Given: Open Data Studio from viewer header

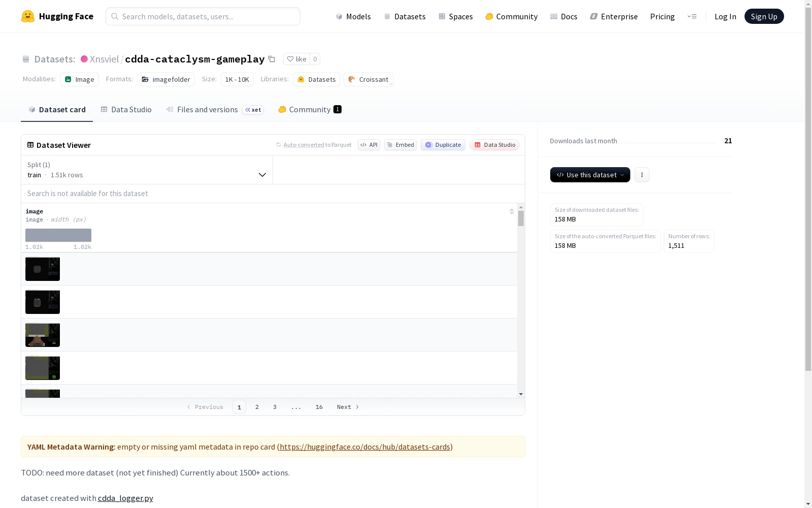Looking at the screenshot, I should pos(495,145).
